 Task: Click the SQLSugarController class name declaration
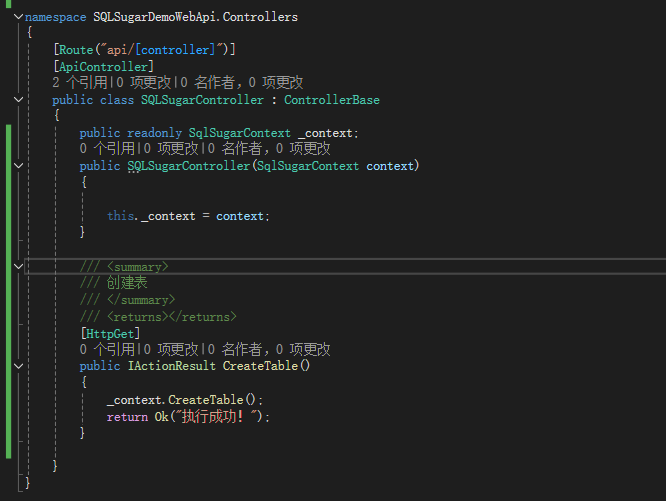point(202,100)
